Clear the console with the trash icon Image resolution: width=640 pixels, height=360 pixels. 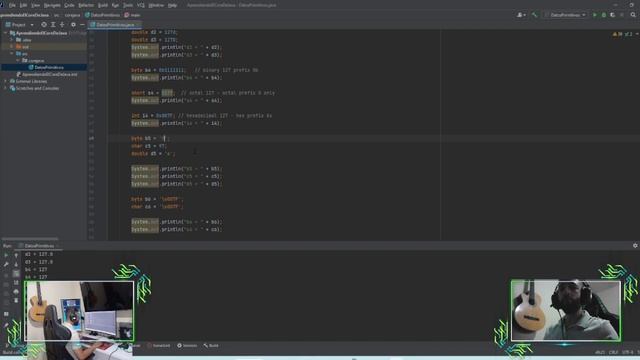tap(16, 301)
